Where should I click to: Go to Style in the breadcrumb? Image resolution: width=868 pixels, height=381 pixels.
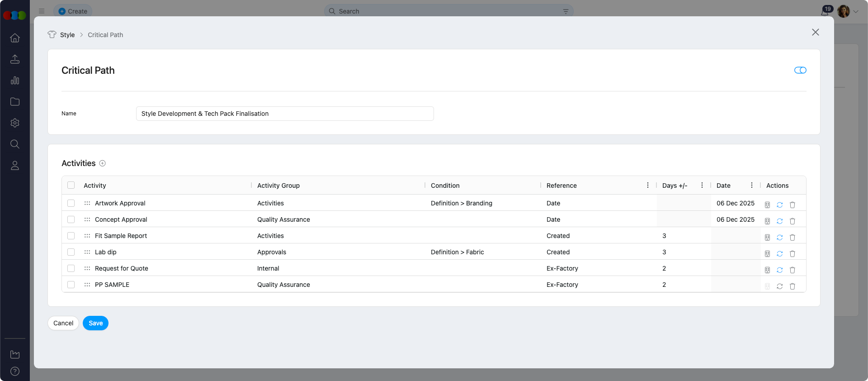(x=67, y=35)
